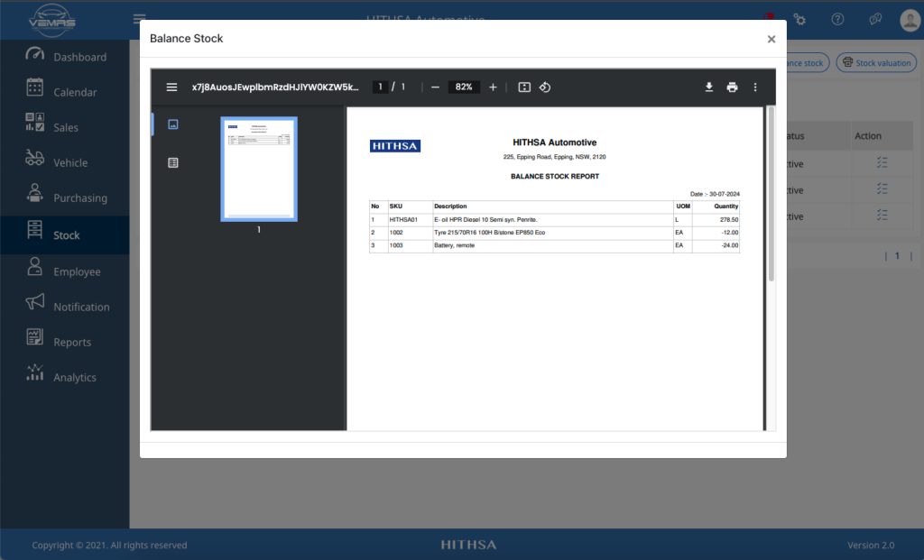Open Calendar from sidebar
The image size is (924, 560).
pos(75,93)
